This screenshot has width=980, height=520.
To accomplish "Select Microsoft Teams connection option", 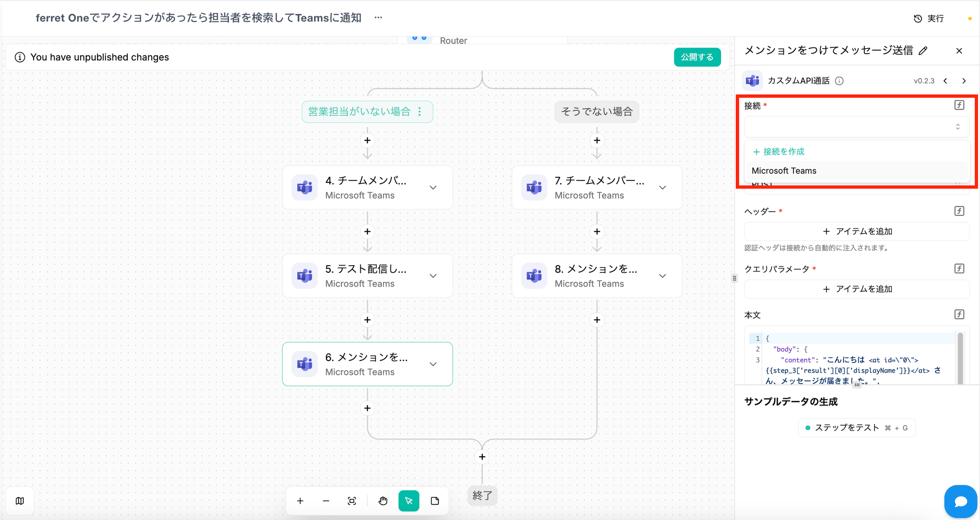I will coord(784,171).
